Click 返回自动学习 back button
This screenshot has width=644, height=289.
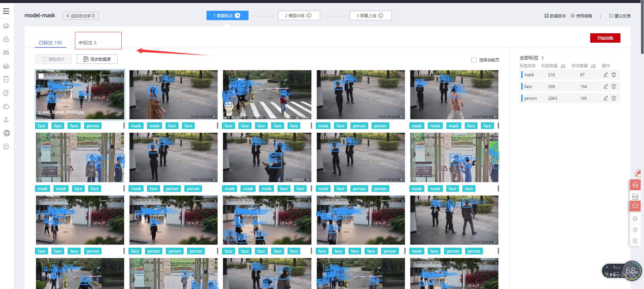(x=81, y=16)
